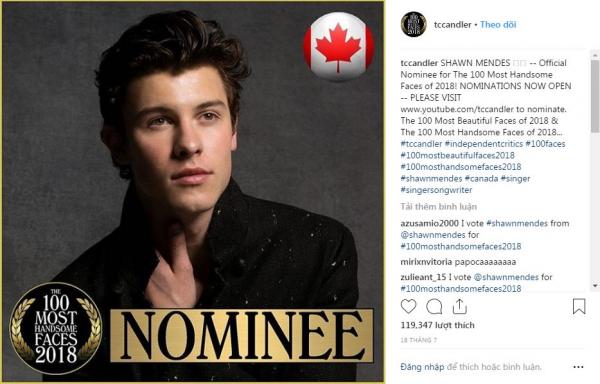Click the comments scrollbar up arrow
Image resolution: width=600 pixels, height=384 pixels.
595,55
